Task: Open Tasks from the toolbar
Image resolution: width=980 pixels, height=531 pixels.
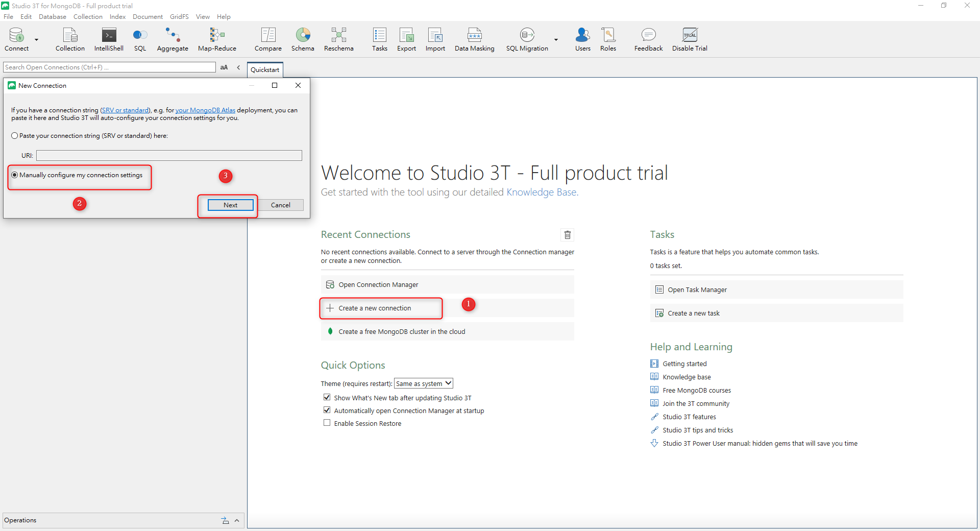Action: (x=379, y=39)
